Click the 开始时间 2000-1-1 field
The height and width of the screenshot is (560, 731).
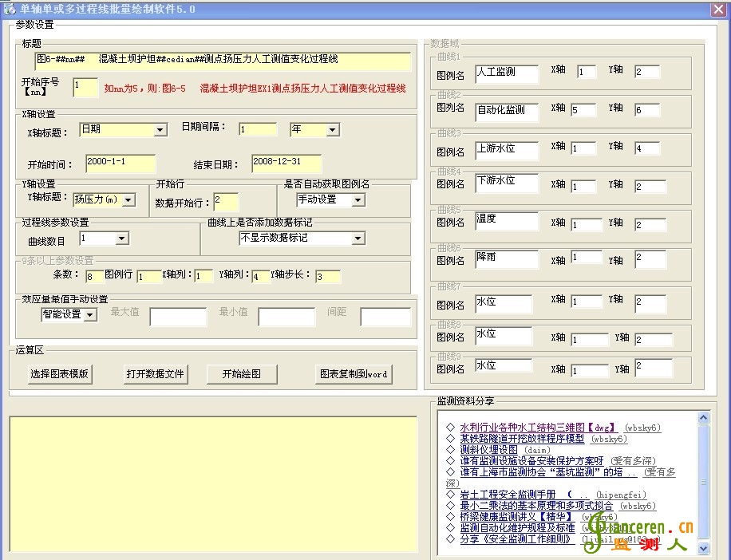click(121, 164)
